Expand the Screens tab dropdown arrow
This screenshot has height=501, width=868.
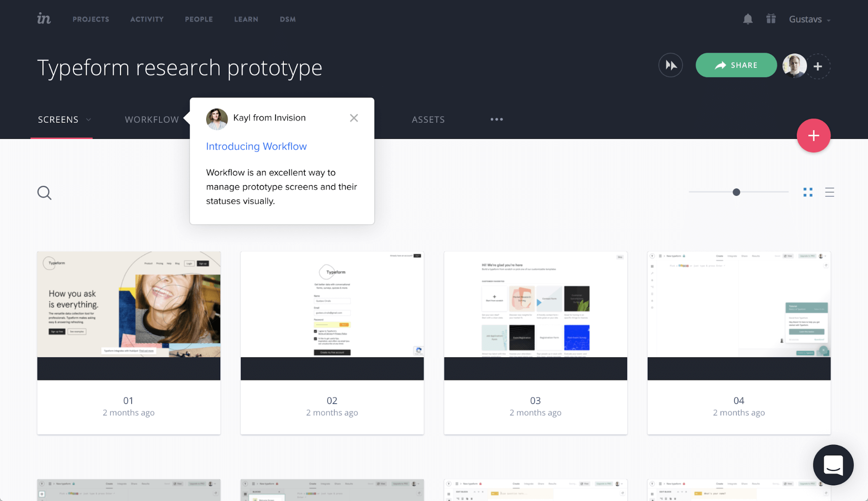point(89,120)
